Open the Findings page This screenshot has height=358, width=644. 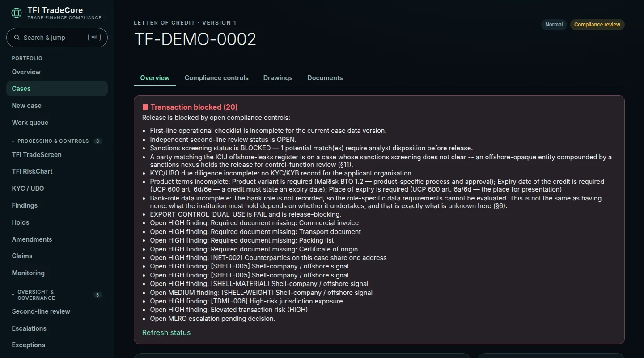pos(57,205)
